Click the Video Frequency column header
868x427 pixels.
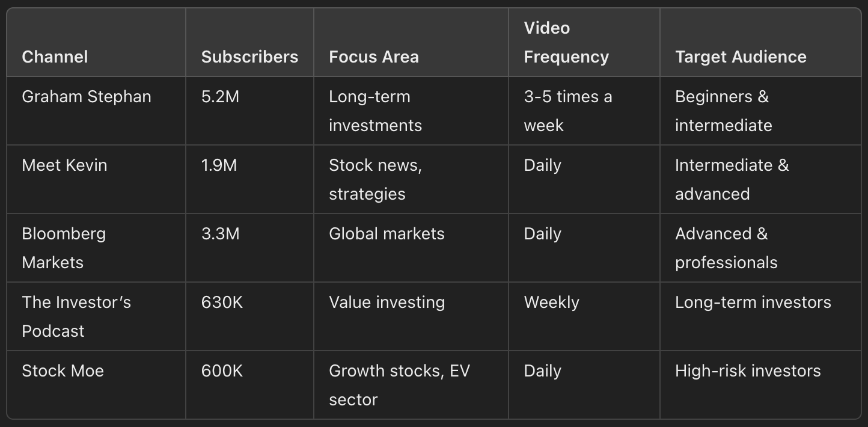click(x=566, y=42)
